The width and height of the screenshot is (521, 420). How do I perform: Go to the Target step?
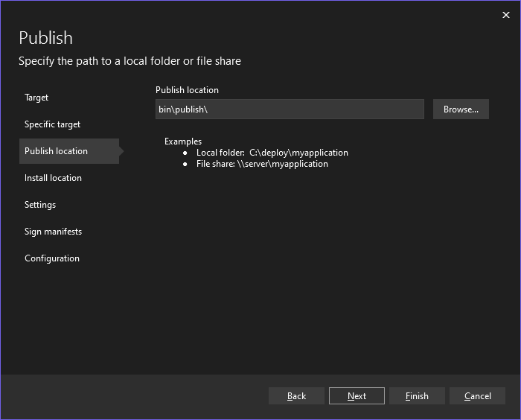(x=36, y=98)
